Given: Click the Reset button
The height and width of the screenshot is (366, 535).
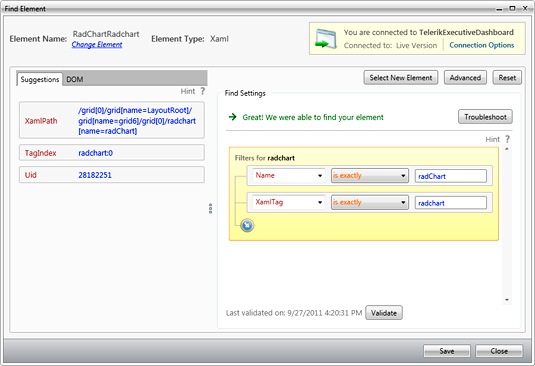Looking at the screenshot, I should pyautogui.click(x=507, y=78).
